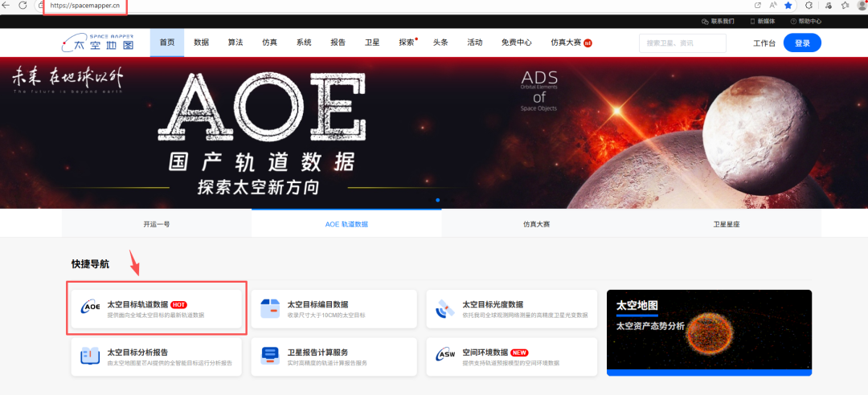
Task: Click the 联系我们 link in top bar
Action: click(x=718, y=21)
